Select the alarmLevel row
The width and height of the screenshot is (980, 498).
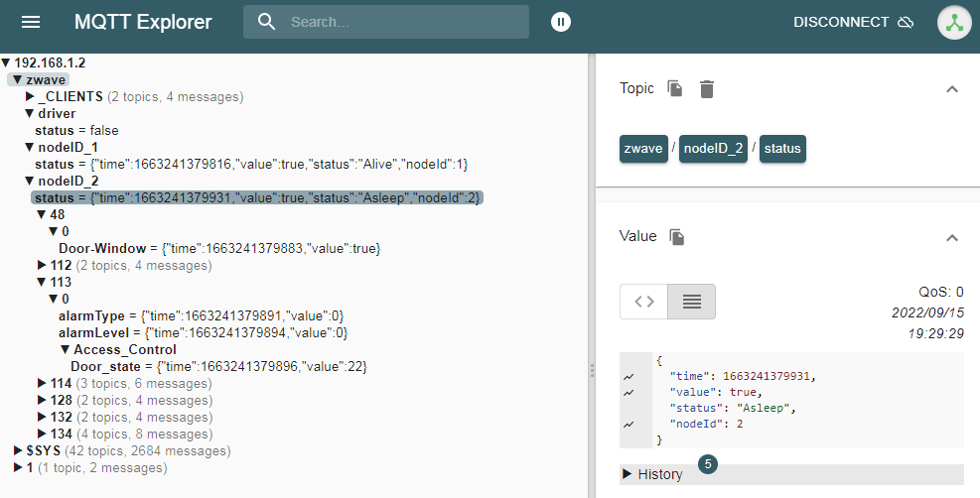coord(204,332)
